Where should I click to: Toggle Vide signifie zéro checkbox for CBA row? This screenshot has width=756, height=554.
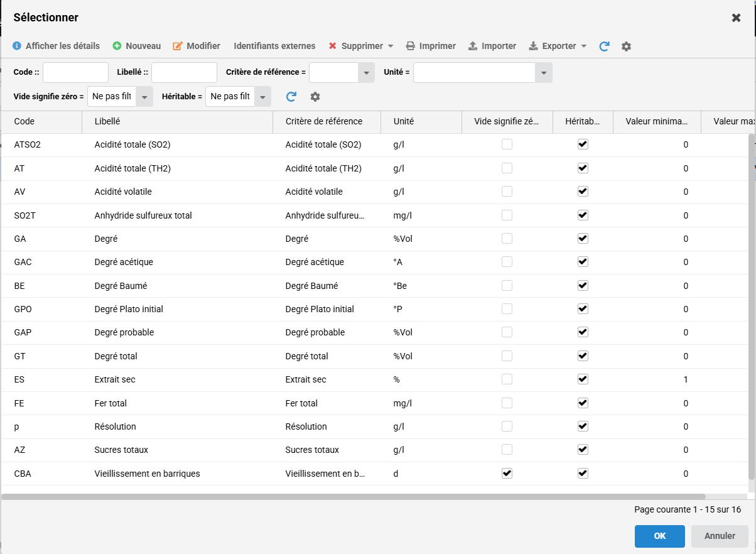point(507,474)
